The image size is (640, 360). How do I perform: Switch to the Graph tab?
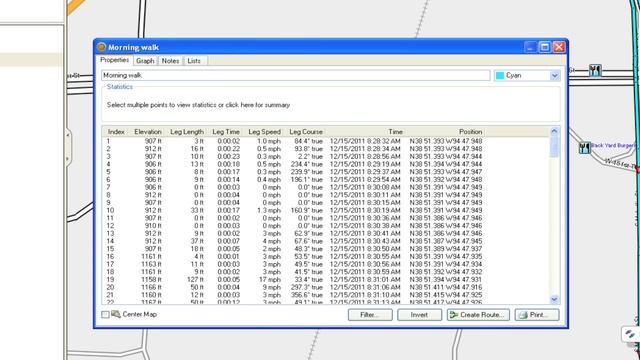pyautogui.click(x=145, y=61)
